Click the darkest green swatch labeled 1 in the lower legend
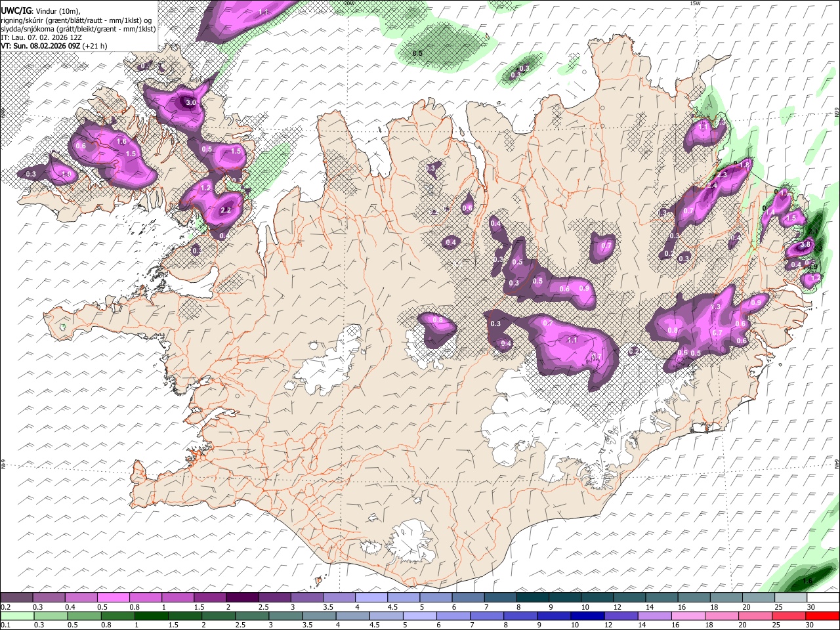 [152, 616]
